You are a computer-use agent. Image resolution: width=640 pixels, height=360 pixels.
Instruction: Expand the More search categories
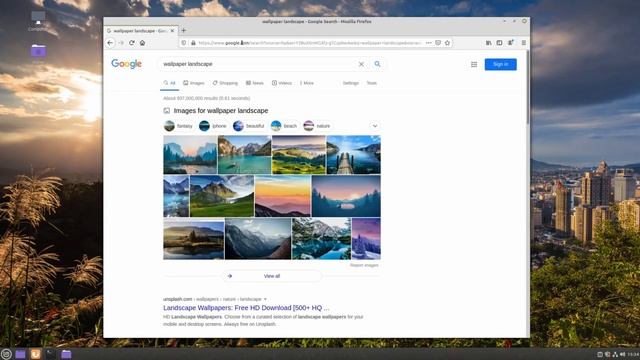[307, 83]
